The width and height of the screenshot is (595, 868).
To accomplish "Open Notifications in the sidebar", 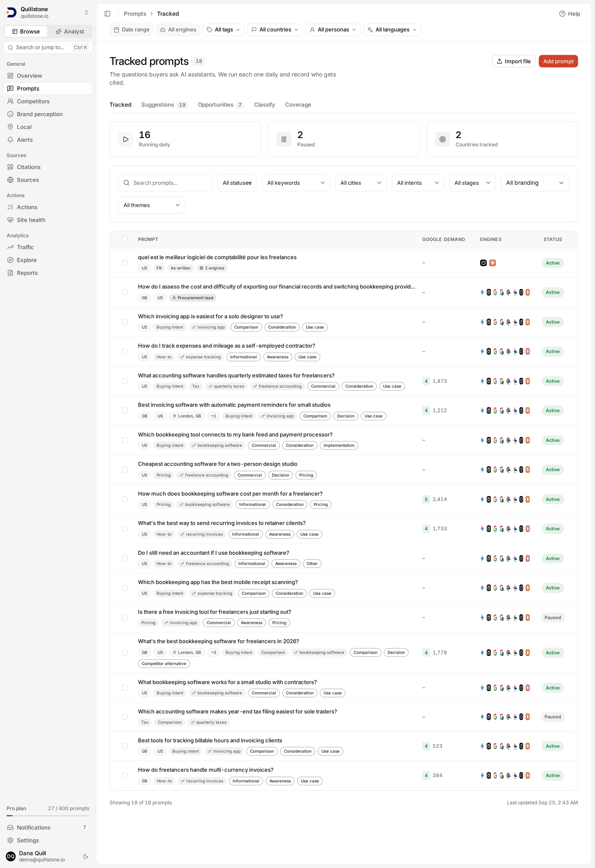I will 48,827.
